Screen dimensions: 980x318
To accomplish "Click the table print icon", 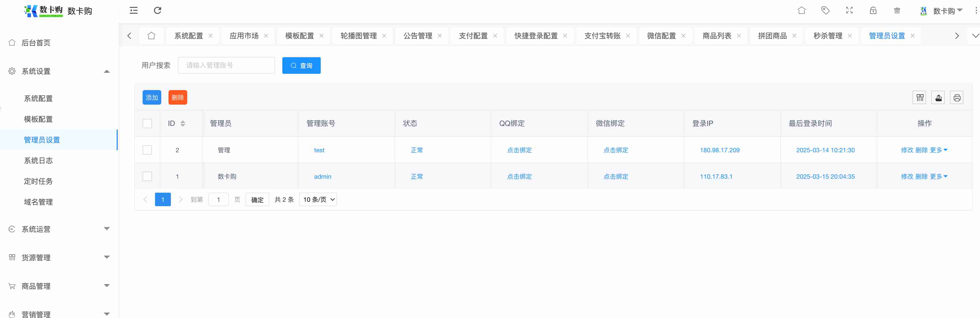I will [x=957, y=98].
